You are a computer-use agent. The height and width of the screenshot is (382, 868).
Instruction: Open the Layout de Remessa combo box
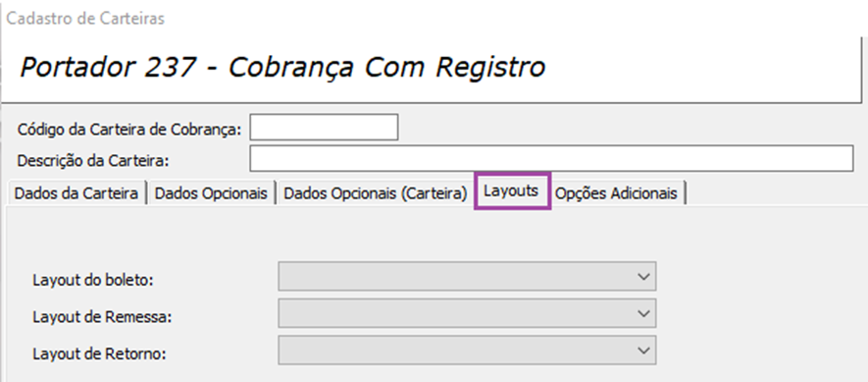pos(467,313)
